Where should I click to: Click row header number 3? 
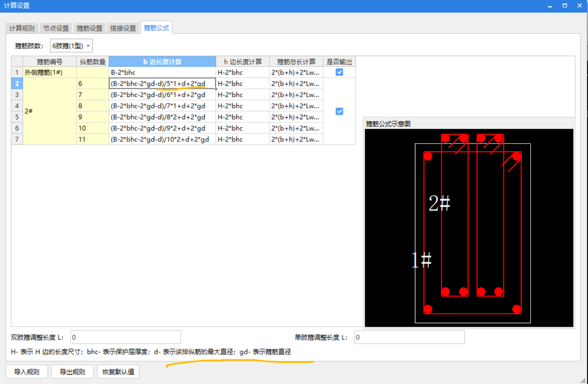click(17, 95)
